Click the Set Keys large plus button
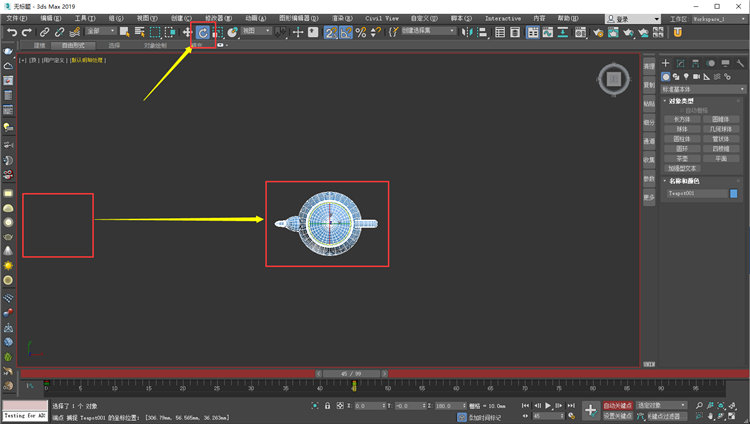750x424 pixels. tap(591, 411)
